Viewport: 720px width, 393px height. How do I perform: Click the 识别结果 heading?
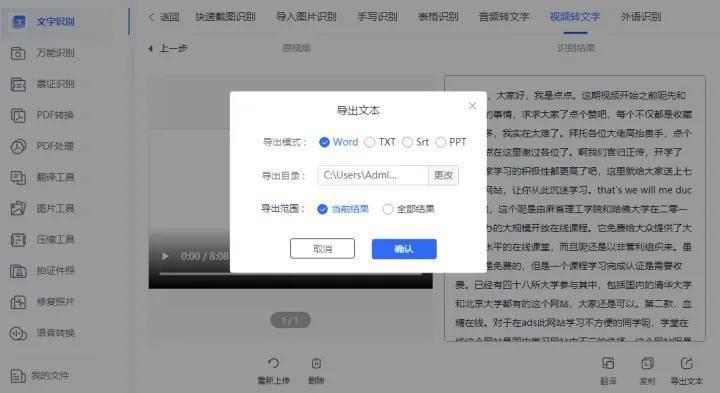point(576,48)
